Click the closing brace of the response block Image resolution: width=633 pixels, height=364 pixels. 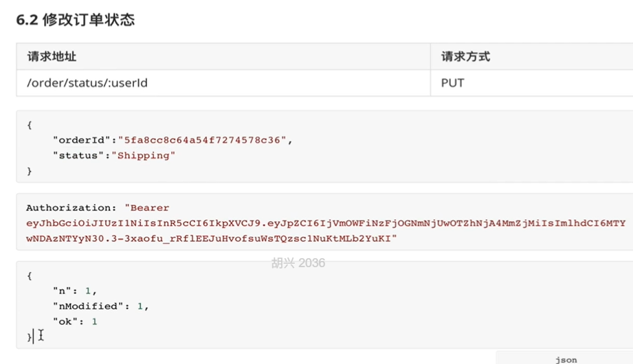(x=29, y=337)
